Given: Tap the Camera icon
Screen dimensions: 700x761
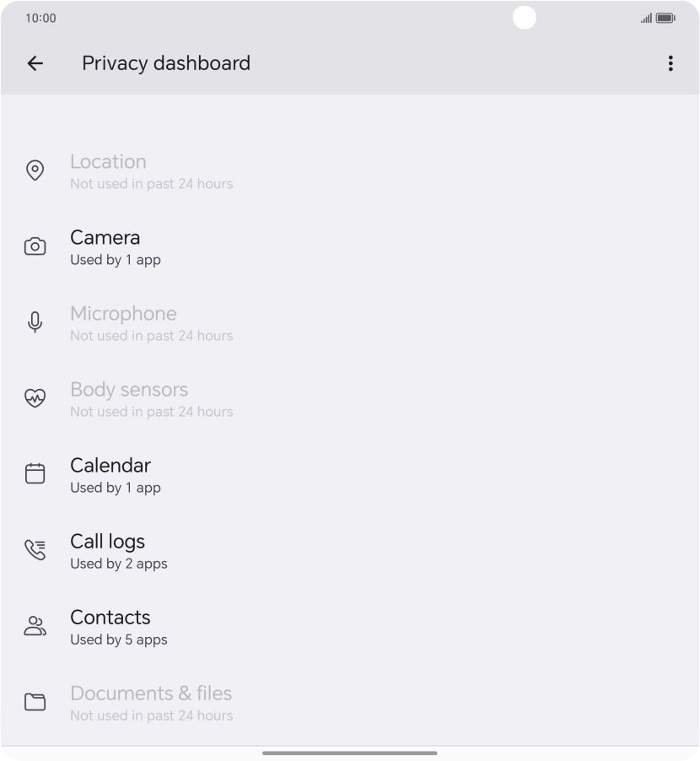Looking at the screenshot, I should tap(35, 246).
